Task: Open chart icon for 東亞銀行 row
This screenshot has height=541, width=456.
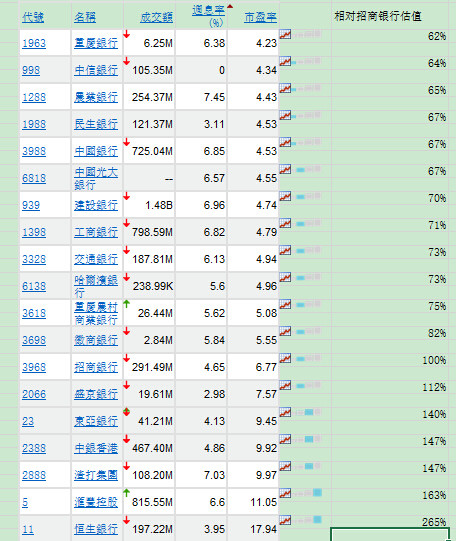Action: click(x=285, y=412)
